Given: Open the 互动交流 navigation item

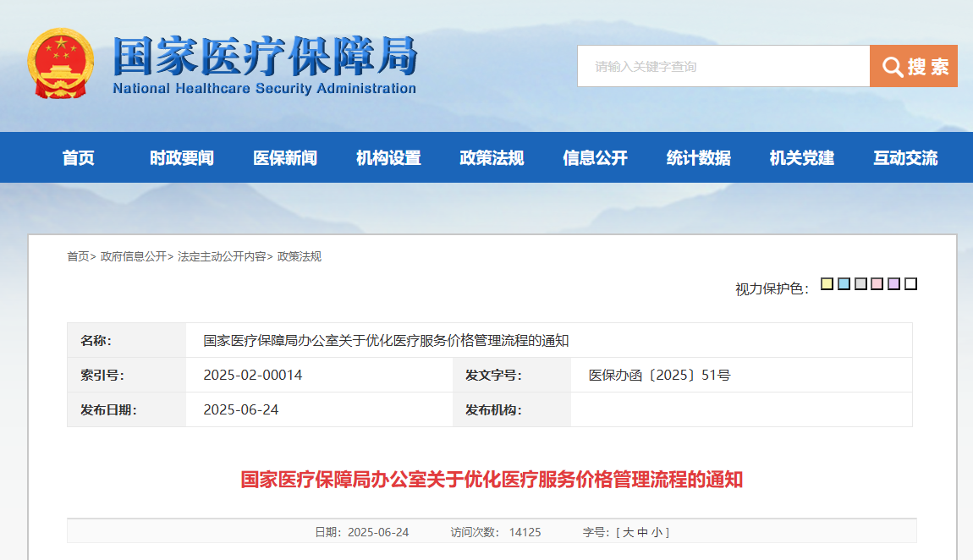Looking at the screenshot, I should pos(905,158).
